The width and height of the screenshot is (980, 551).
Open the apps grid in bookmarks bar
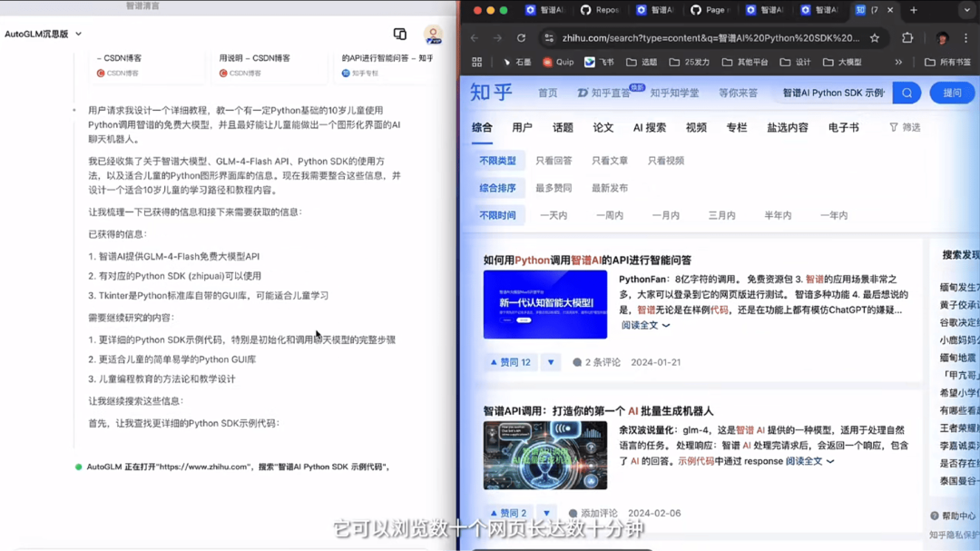[x=477, y=62]
